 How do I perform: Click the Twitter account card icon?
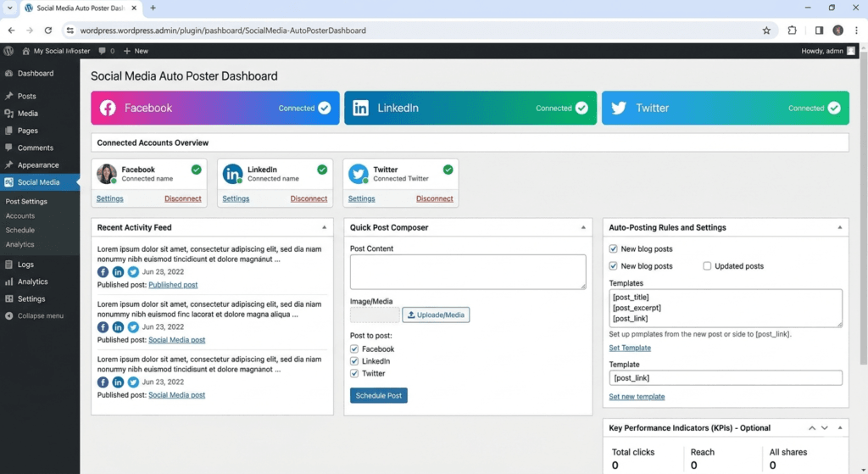[x=359, y=174]
